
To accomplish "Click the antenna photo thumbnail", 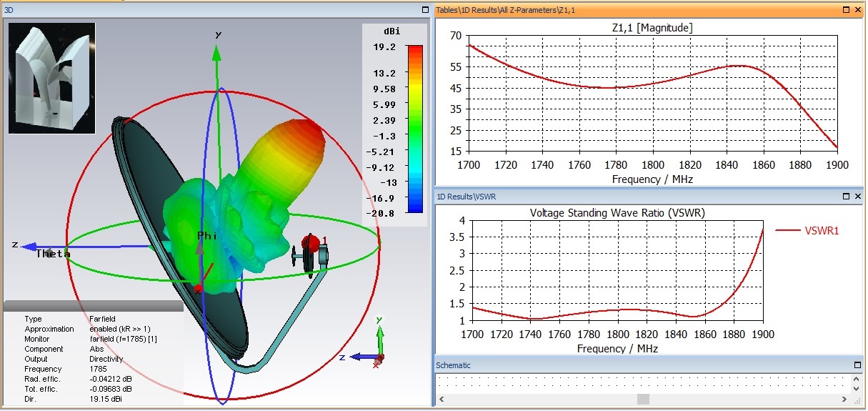I will (x=51, y=78).
